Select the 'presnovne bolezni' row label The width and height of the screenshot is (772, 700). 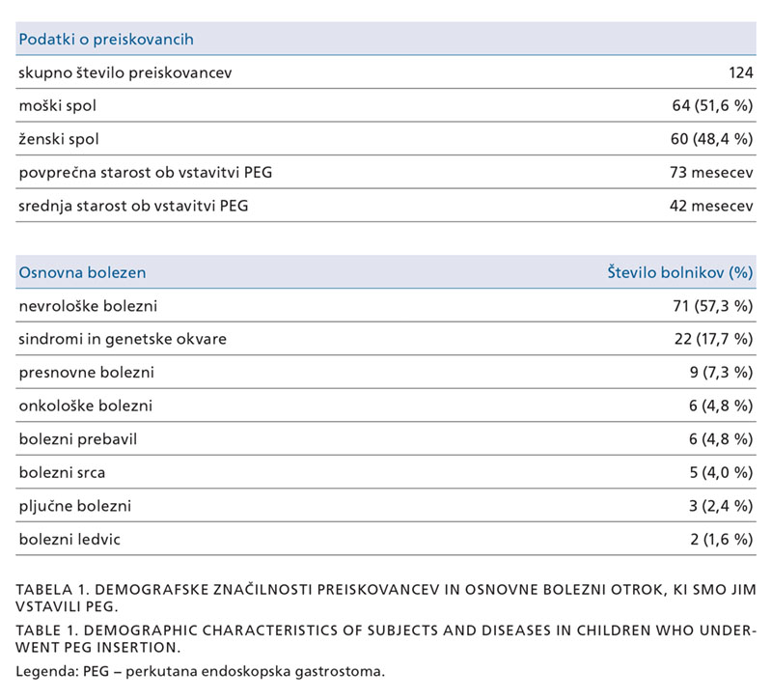tap(87, 373)
